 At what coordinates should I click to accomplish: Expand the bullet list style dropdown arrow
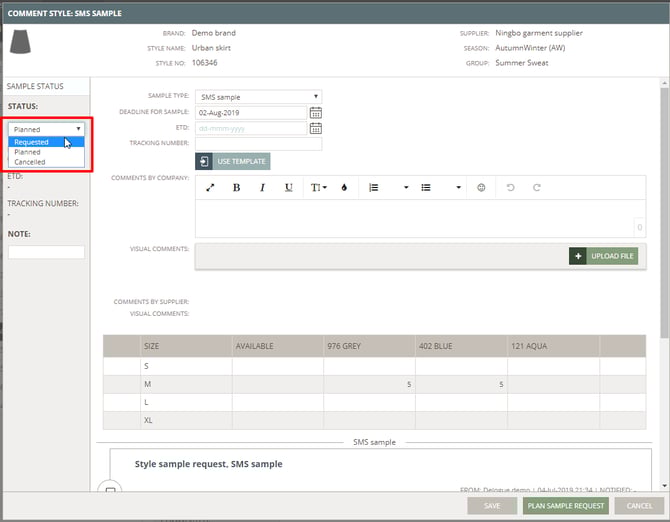click(458, 187)
